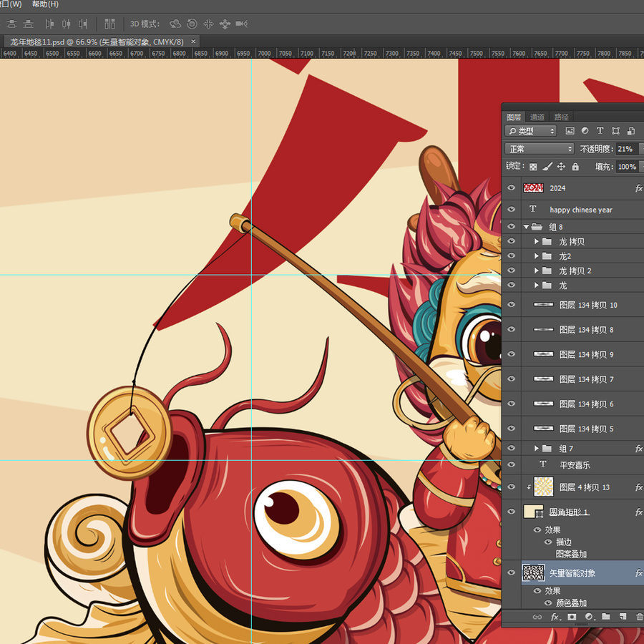Collapse the 组 8 group
Image resolution: width=644 pixels, height=644 pixels.
coord(526,227)
